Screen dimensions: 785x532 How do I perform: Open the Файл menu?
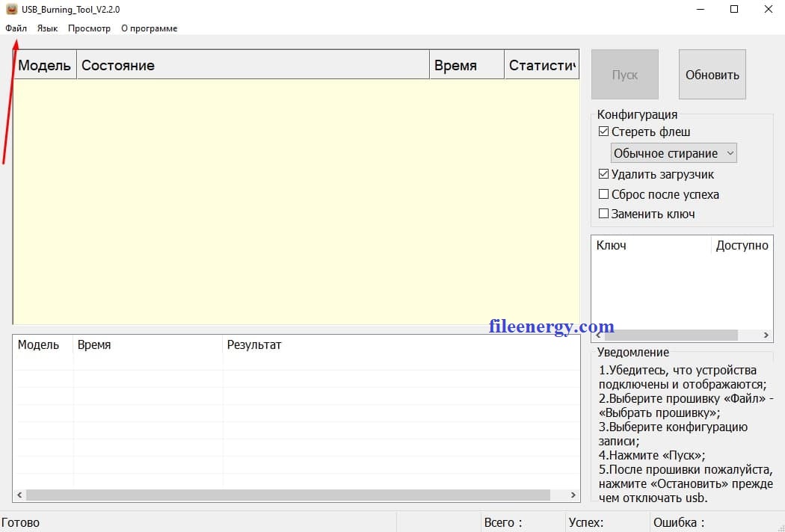click(16, 28)
